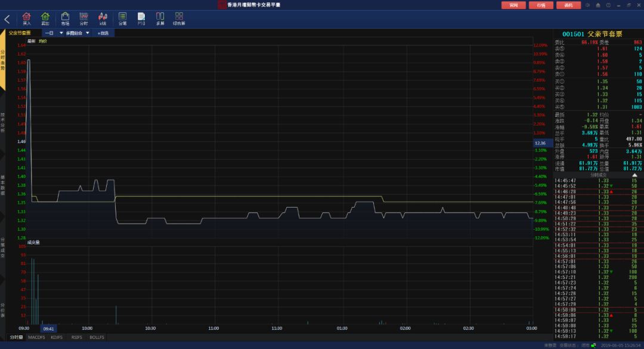Open the tick list (分笔) icon
Viewport: 644px width, 349px height.
point(122,18)
